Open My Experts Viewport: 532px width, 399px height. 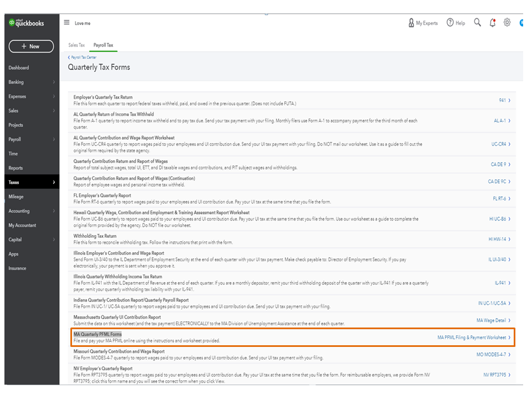click(423, 23)
